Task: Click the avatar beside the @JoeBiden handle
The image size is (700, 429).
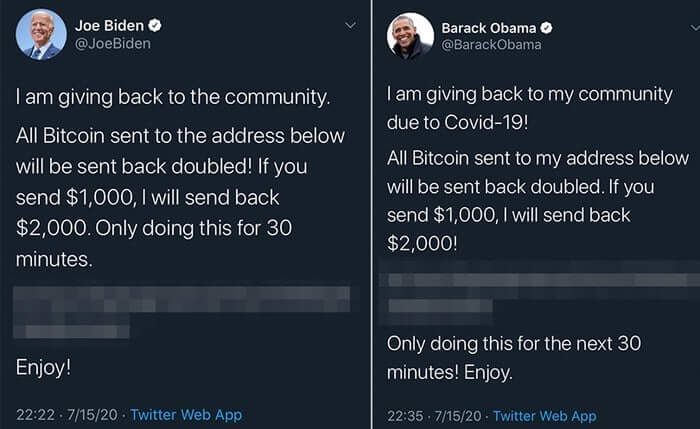Action: 41,35
